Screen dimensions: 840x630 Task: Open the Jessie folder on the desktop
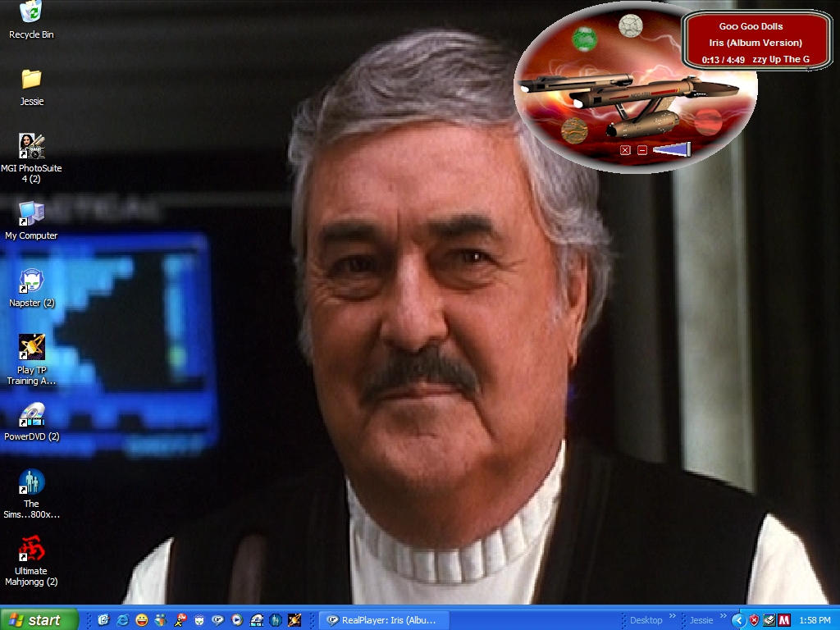32,87
